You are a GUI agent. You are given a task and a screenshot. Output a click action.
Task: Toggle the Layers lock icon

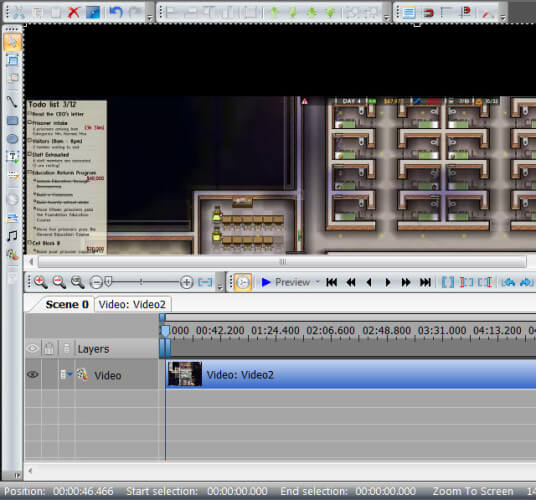(x=49, y=349)
